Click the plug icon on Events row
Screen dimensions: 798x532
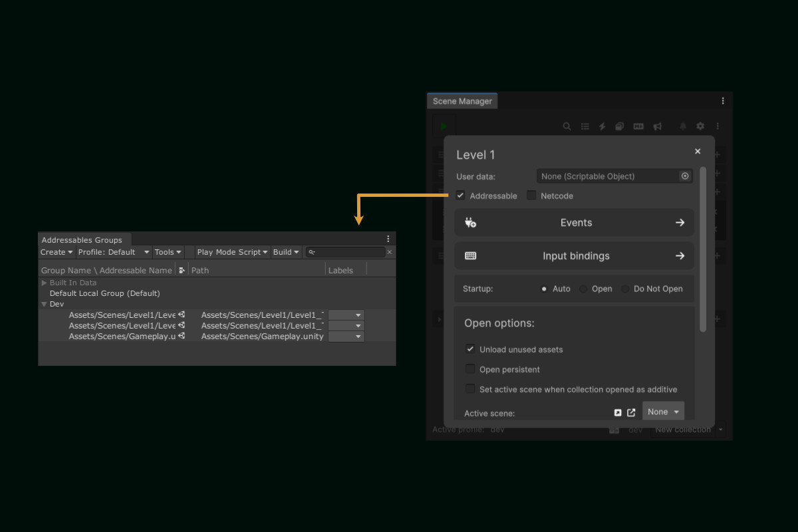tap(471, 223)
